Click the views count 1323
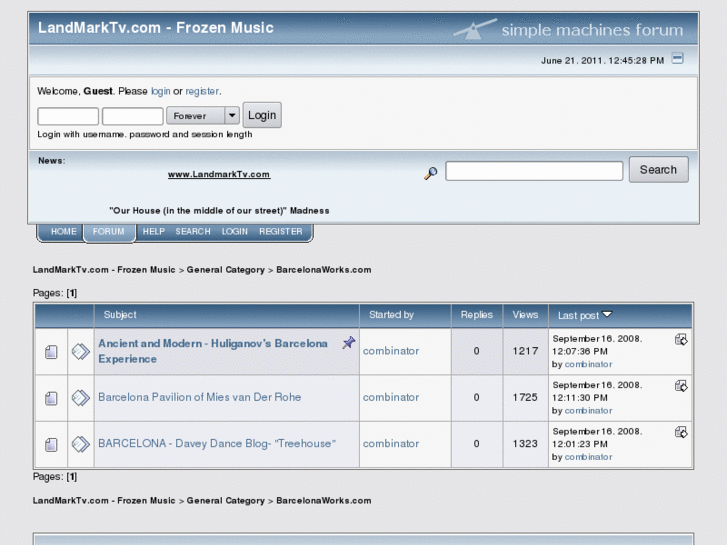The height and width of the screenshot is (545, 727). point(525,444)
